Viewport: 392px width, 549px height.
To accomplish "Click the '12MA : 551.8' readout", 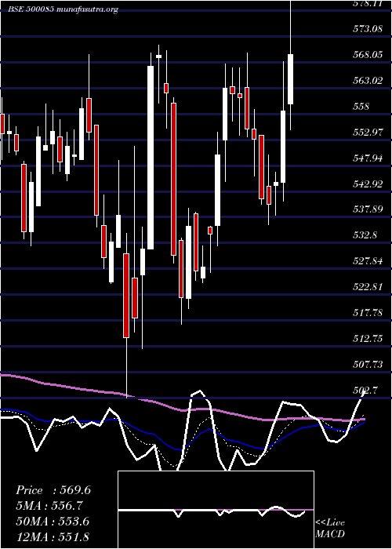I will click(x=53, y=536).
